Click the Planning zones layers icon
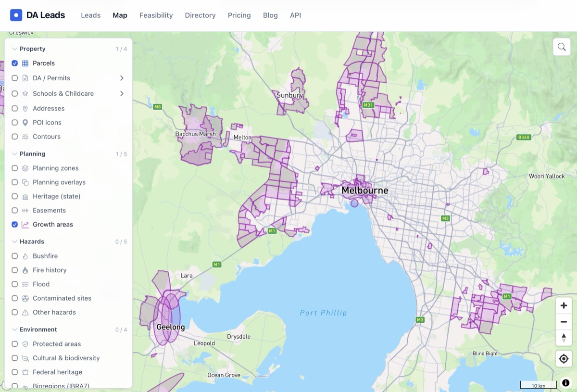The height and width of the screenshot is (392, 577). click(x=25, y=168)
